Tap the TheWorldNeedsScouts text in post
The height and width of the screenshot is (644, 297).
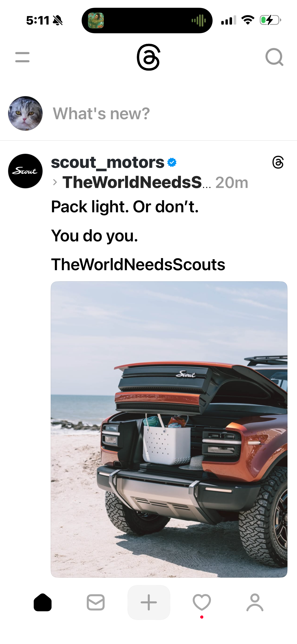click(x=138, y=264)
